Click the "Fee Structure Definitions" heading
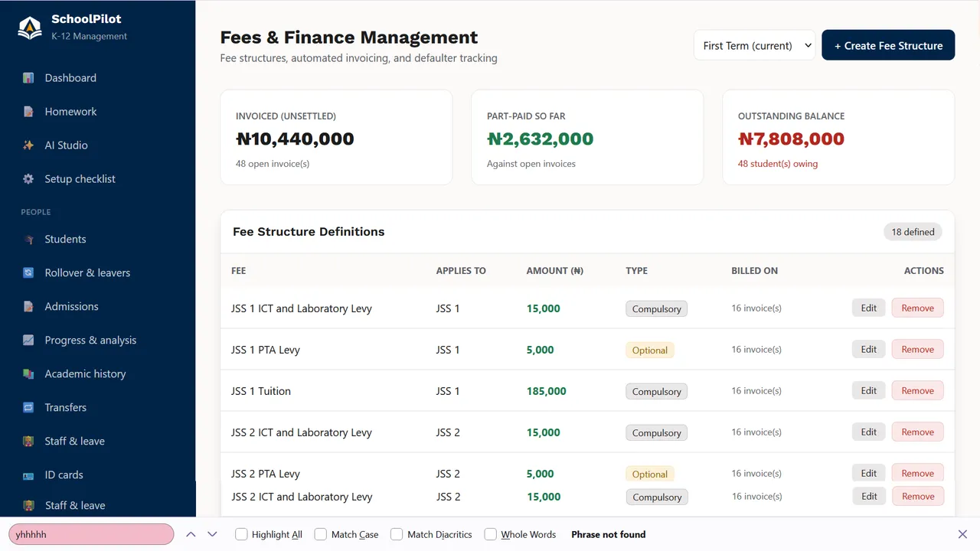The image size is (980, 551). coord(309,232)
